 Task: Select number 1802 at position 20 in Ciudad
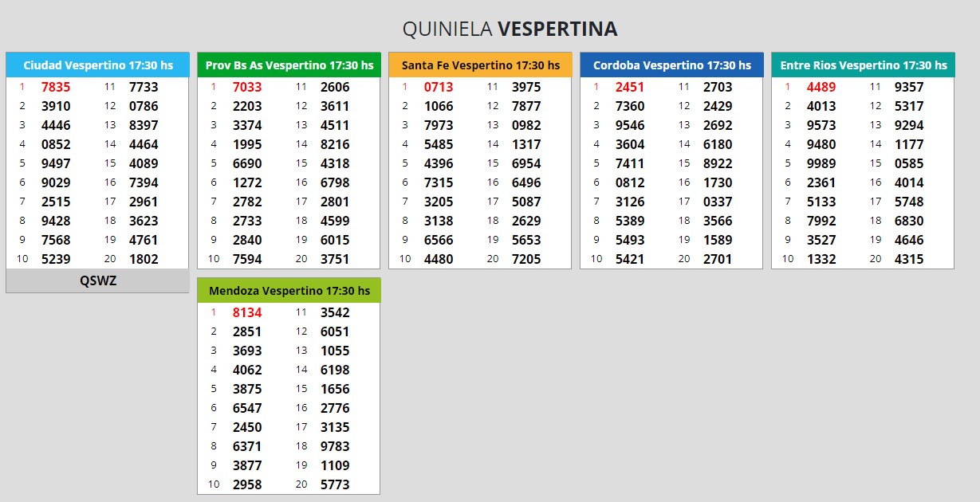[x=144, y=259]
